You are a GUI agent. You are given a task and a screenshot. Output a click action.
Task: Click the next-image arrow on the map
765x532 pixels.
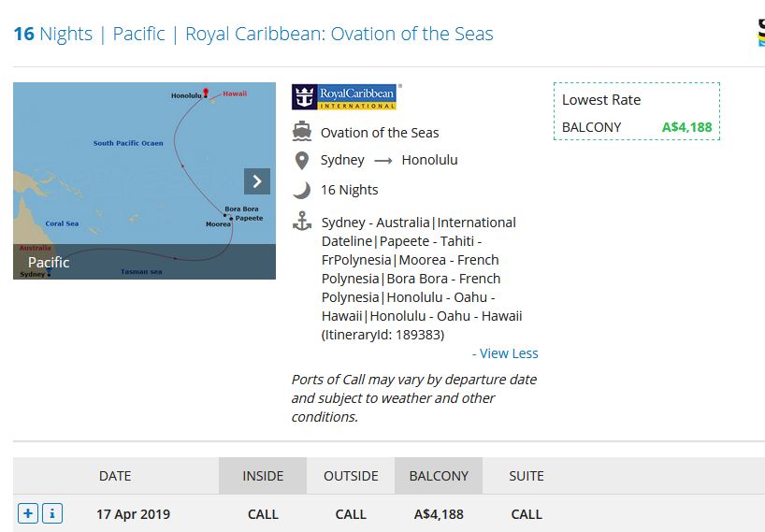click(256, 181)
